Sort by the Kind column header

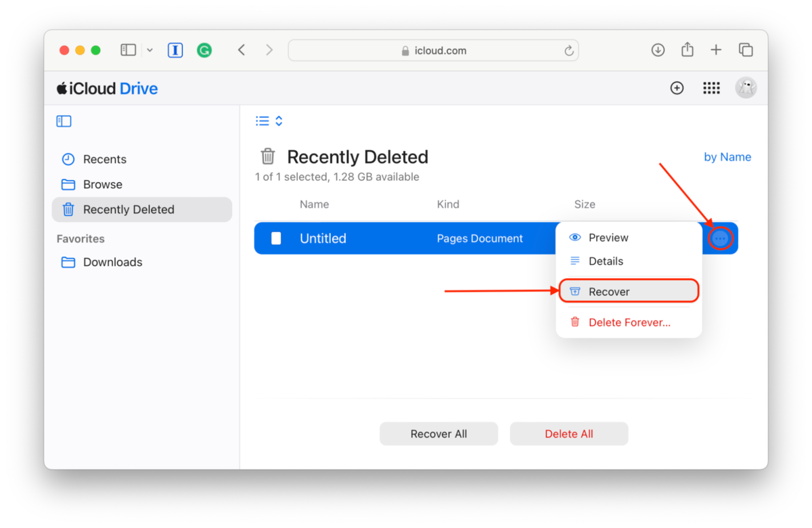point(448,204)
